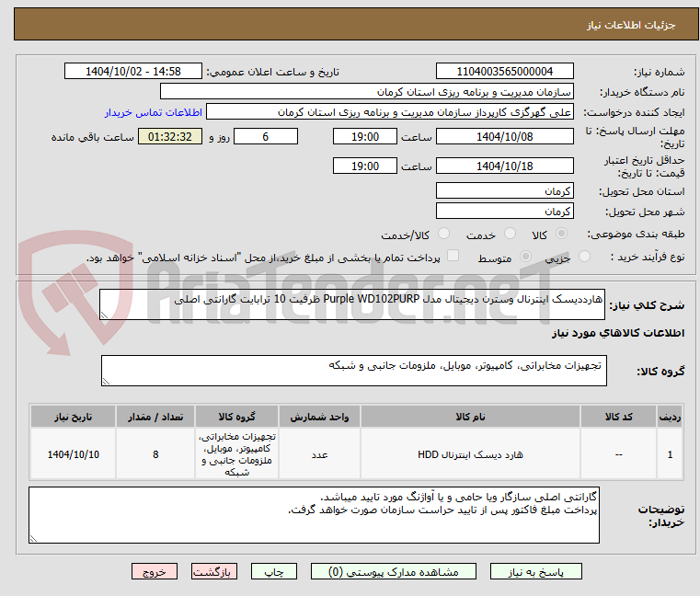The image size is (700, 596).
Task: Click the پاسخ به نیاز button
Action: 535,571
